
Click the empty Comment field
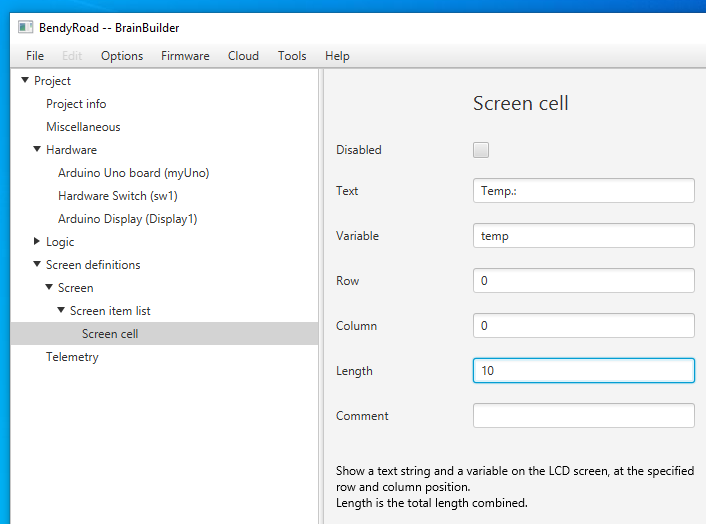coord(584,416)
